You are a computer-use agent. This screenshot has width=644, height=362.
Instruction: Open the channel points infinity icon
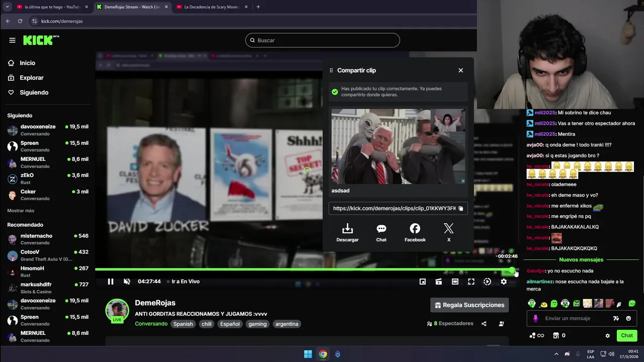point(537,336)
